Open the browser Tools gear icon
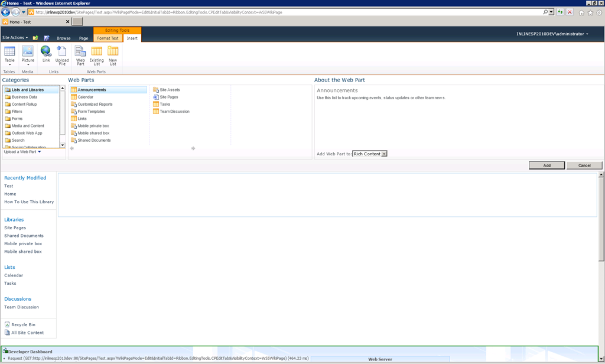The height and width of the screenshot is (364, 605). [599, 12]
